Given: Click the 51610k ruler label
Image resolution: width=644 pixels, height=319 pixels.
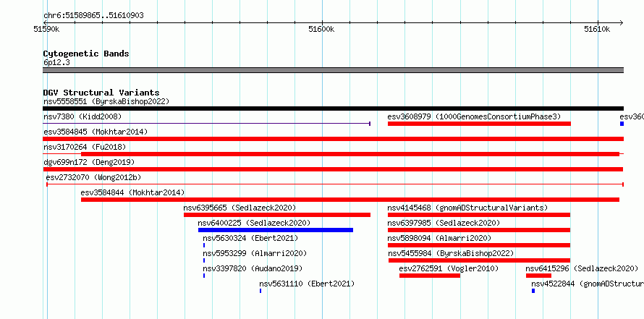Looking at the screenshot, I should tap(597, 29).
